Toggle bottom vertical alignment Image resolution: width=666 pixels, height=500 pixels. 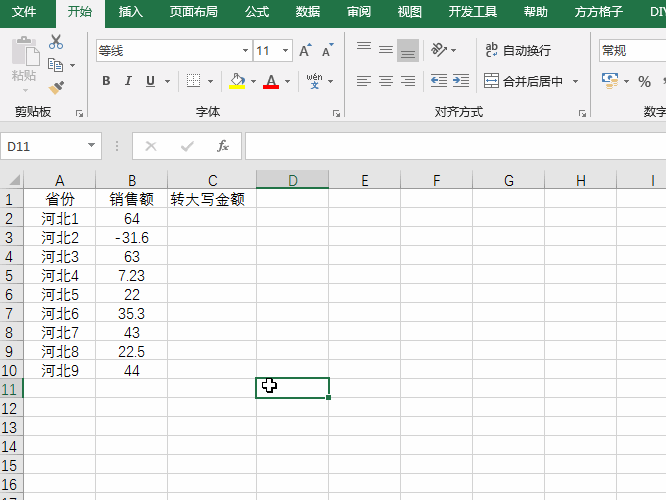[408, 51]
